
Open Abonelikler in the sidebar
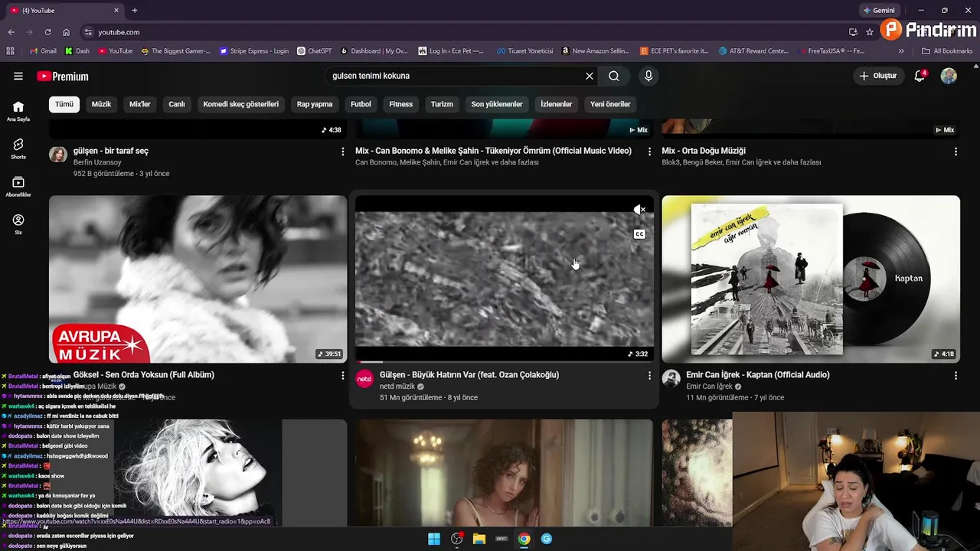point(18,186)
